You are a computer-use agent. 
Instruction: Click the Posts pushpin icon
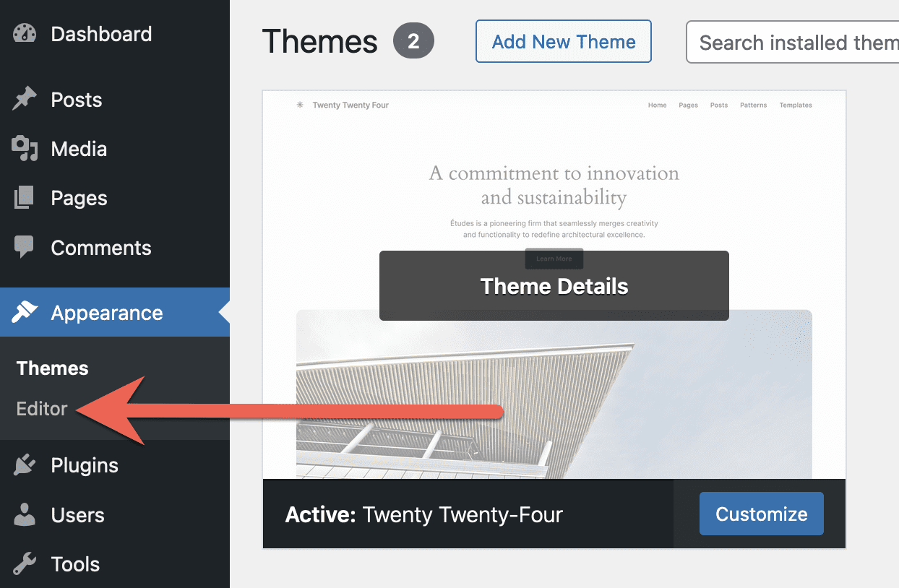pyautogui.click(x=25, y=100)
